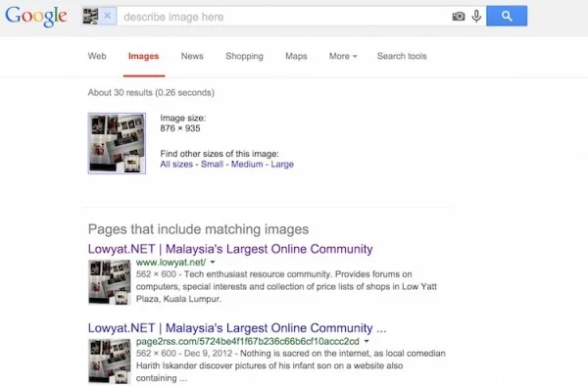Click the uploaded image chip thumbnail in search box
This screenshot has height=388, width=588.
[90, 16]
